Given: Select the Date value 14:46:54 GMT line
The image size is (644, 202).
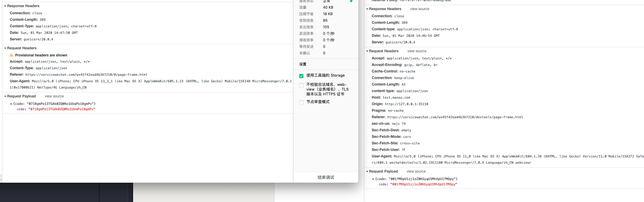Looking at the screenshot, I should [406, 36].
